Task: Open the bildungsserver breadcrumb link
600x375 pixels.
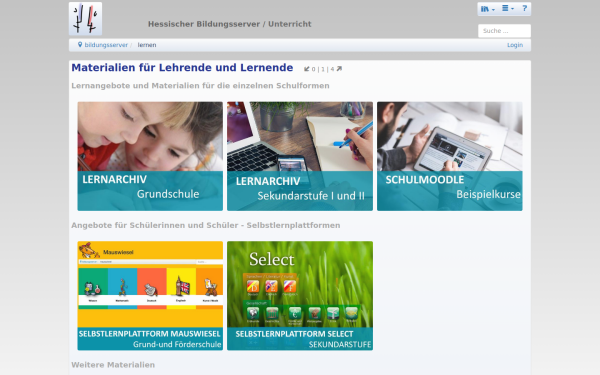Action: pyautogui.click(x=106, y=45)
